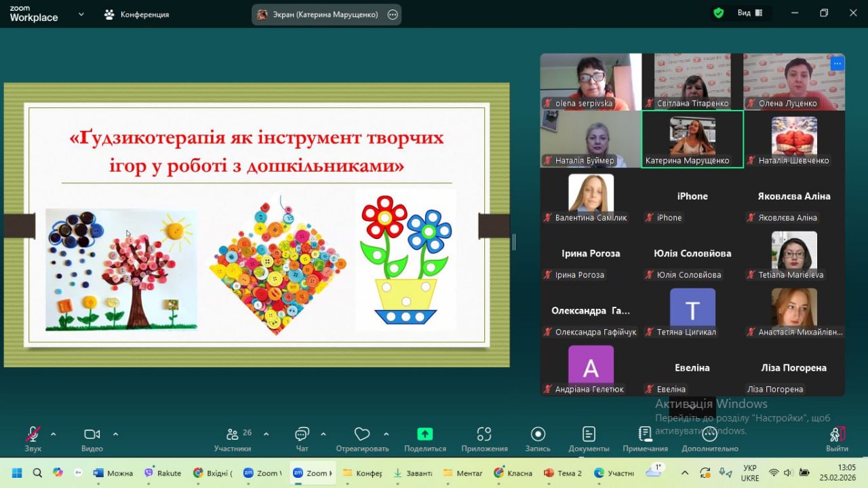Click Евеліна participant name
Viewport: 868px width, 488px height.
pyautogui.click(x=692, y=367)
